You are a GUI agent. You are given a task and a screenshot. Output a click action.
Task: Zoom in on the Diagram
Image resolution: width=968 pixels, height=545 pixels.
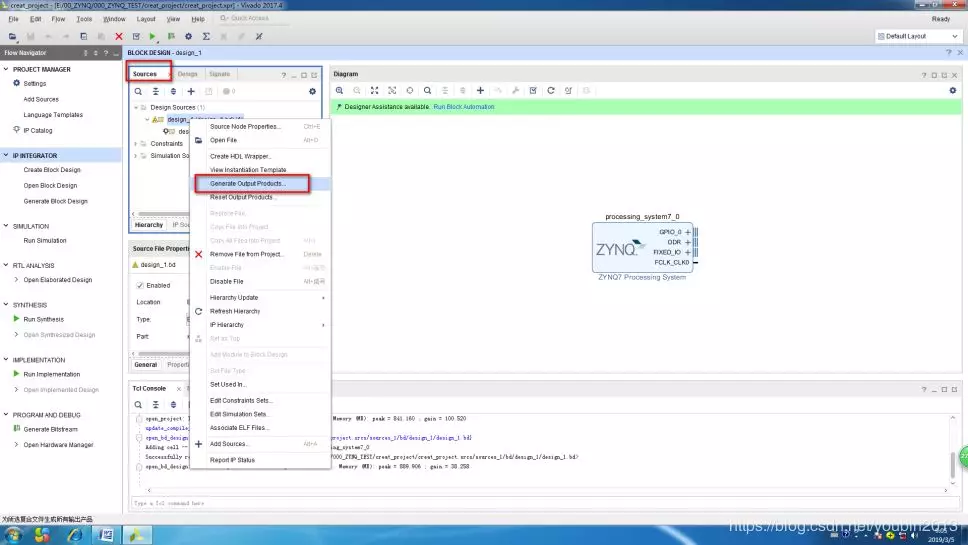tap(340, 90)
